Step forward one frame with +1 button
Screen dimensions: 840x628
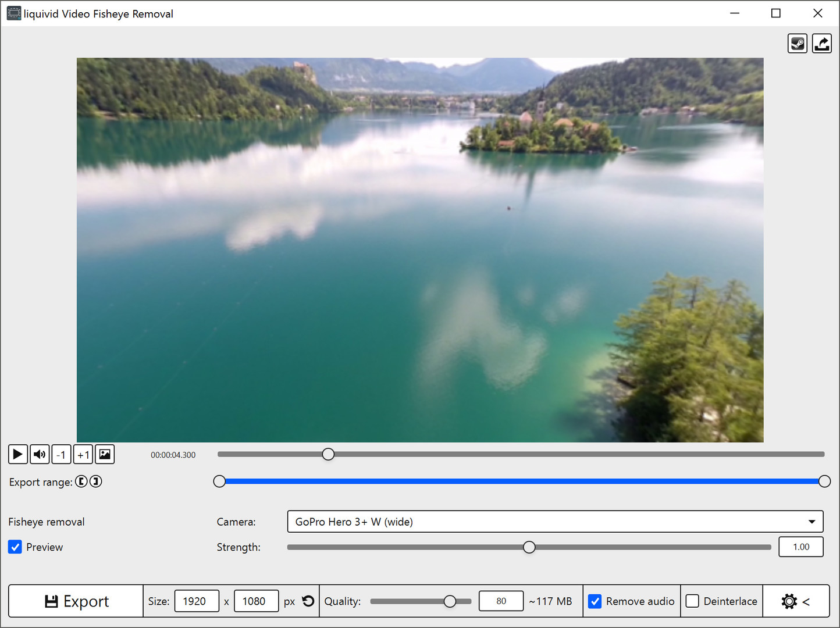point(83,454)
